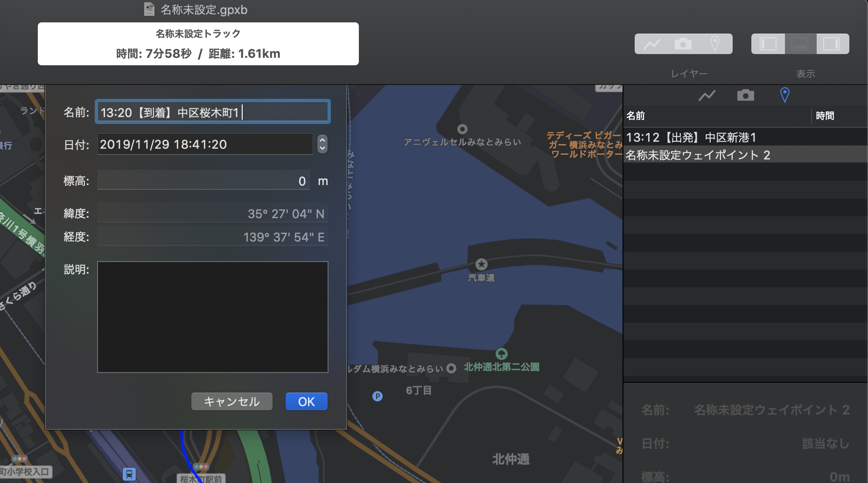This screenshot has height=483, width=868.
Task: Click the 北仲通 district label on the map
Action: [x=511, y=459]
